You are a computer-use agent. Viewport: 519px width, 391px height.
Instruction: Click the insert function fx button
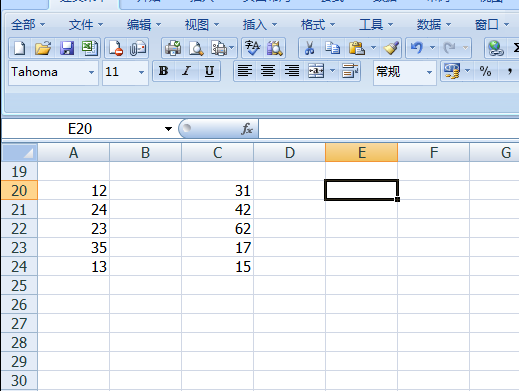point(247,129)
